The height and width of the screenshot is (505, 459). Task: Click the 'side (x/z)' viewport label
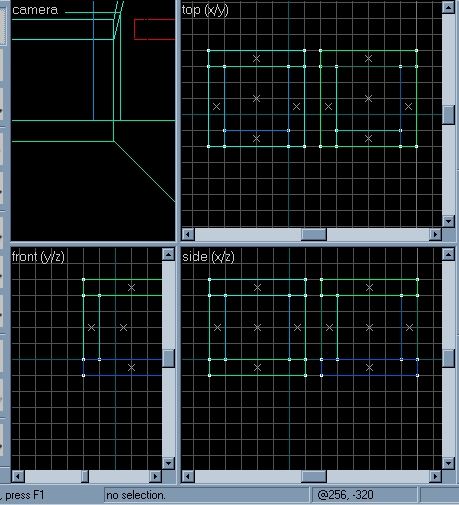tap(208, 257)
